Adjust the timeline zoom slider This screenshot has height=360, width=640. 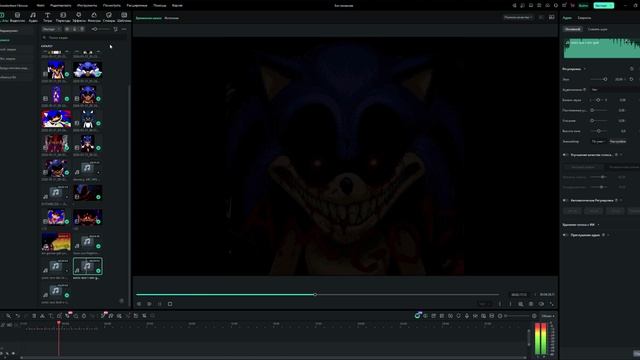pos(517,316)
